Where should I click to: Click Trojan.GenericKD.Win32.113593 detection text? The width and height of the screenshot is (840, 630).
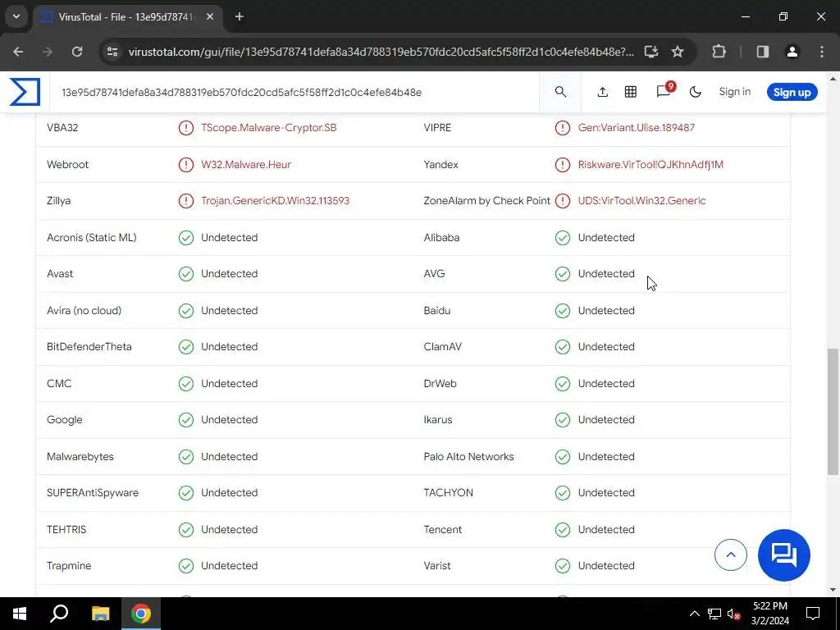click(276, 201)
